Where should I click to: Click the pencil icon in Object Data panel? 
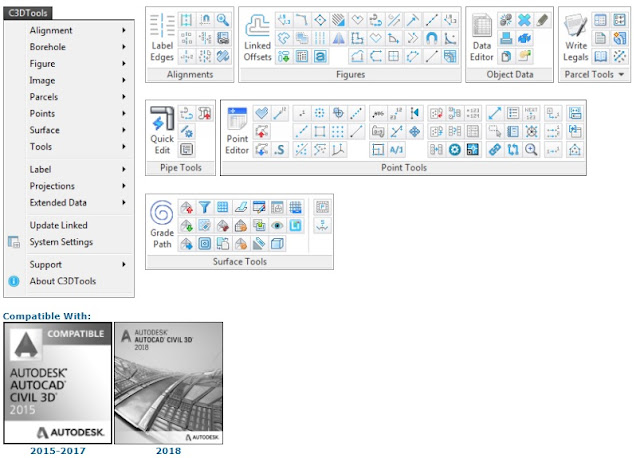(x=542, y=20)
